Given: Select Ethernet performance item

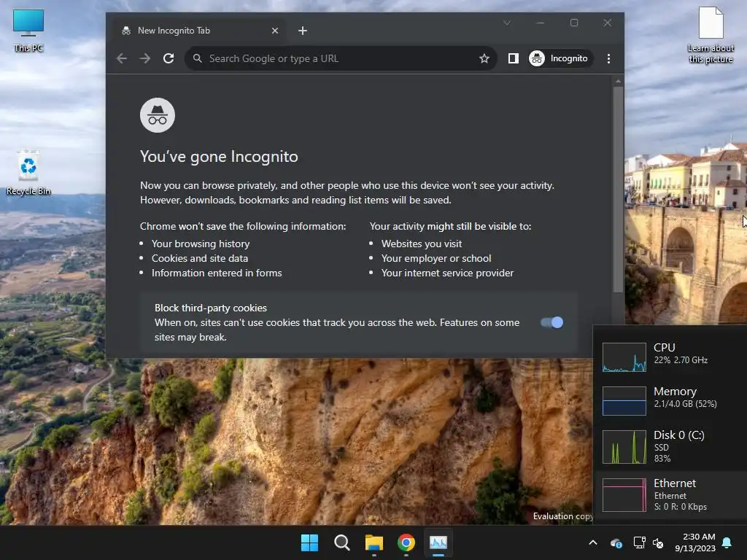Looking at the screenshot, I should pyautogui.click(x=671, y=495).
